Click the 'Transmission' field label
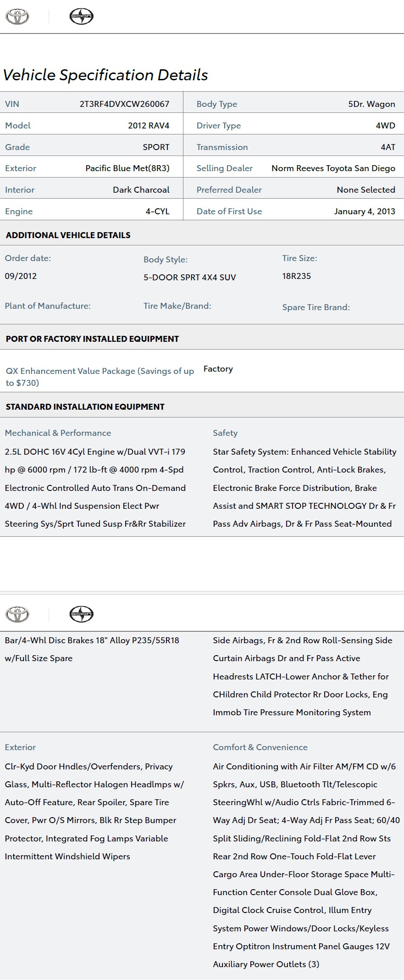Image resolution: width=404 pixels, height=980 pixels. tap(222, 147)
